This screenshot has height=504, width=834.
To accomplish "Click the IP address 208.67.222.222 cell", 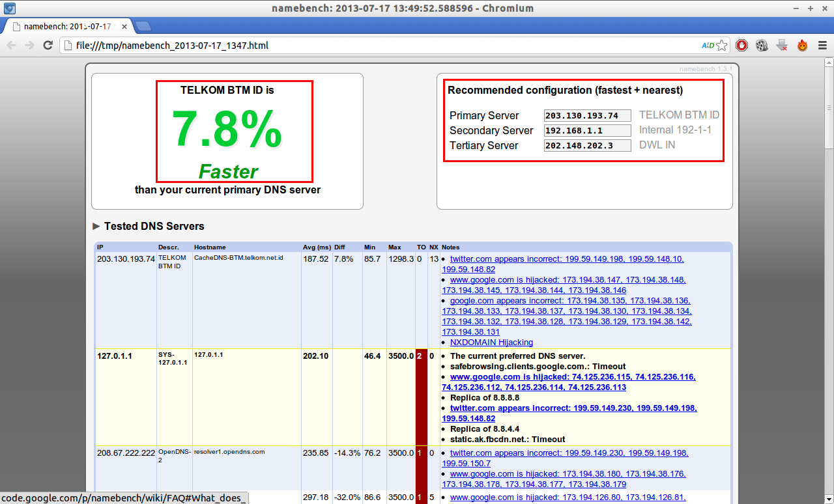I will coord(126,453).
